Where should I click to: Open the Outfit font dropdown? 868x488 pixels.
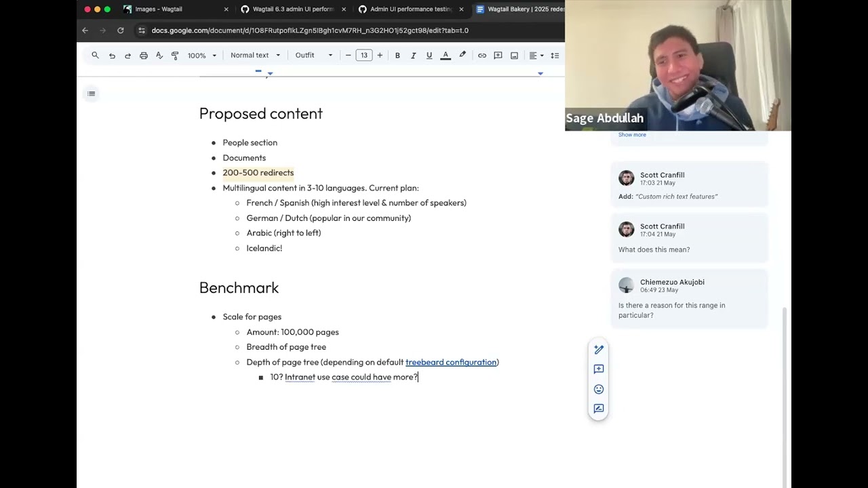pyautogui.click(x=314, y=56)
